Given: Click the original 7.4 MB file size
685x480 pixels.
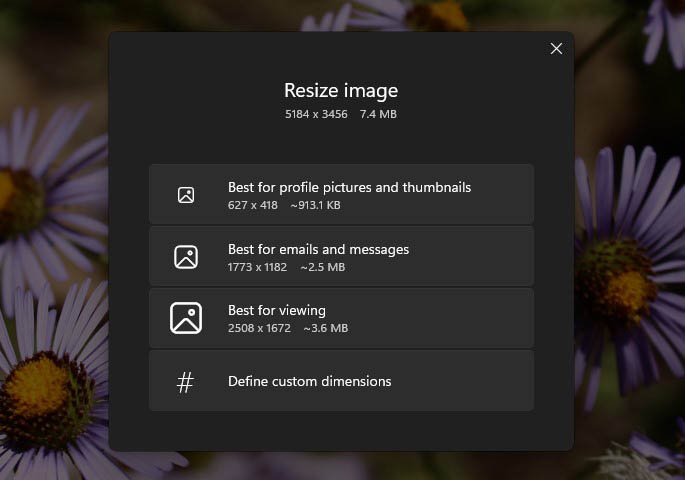Looking at the screenshot, I should pos(378,114).
